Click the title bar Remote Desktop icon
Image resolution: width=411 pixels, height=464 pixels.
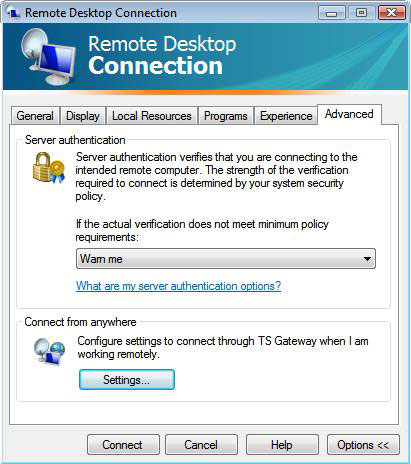pyautogui.click(x=14, y=13)
